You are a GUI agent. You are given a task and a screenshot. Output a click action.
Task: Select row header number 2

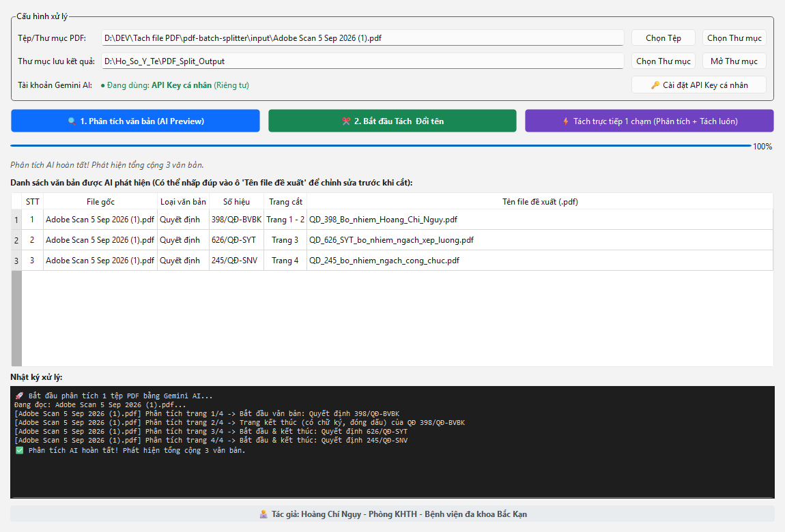click(x=16, y=240)
